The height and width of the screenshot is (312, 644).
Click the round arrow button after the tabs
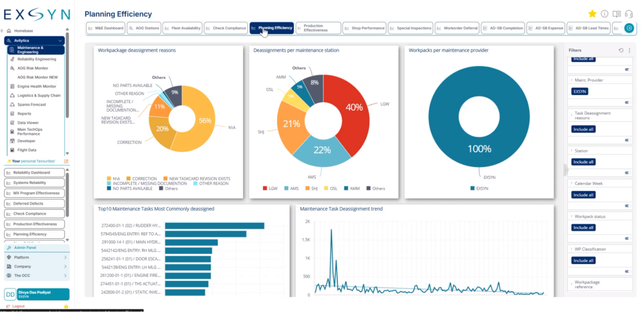click(x=629, y=28)
